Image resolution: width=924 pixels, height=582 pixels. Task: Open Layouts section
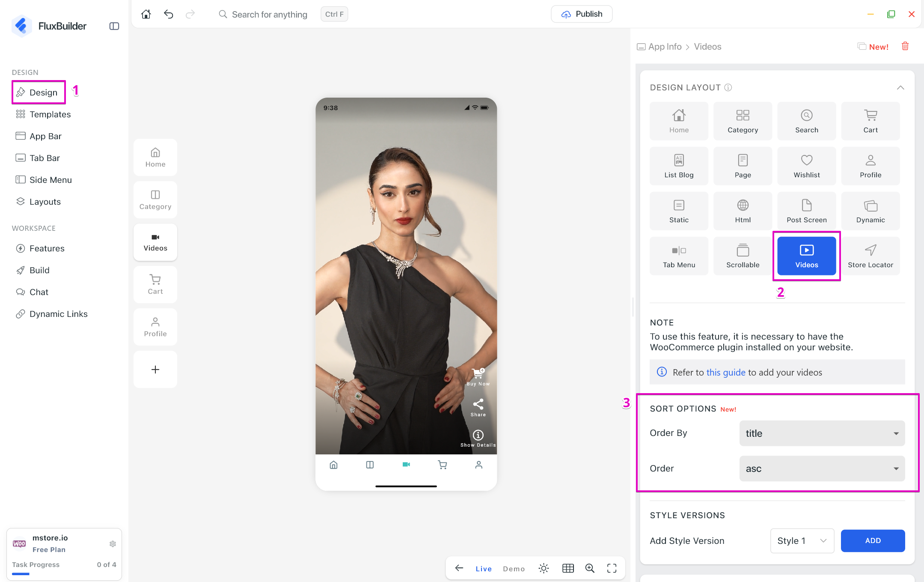(x=38, y=202)
